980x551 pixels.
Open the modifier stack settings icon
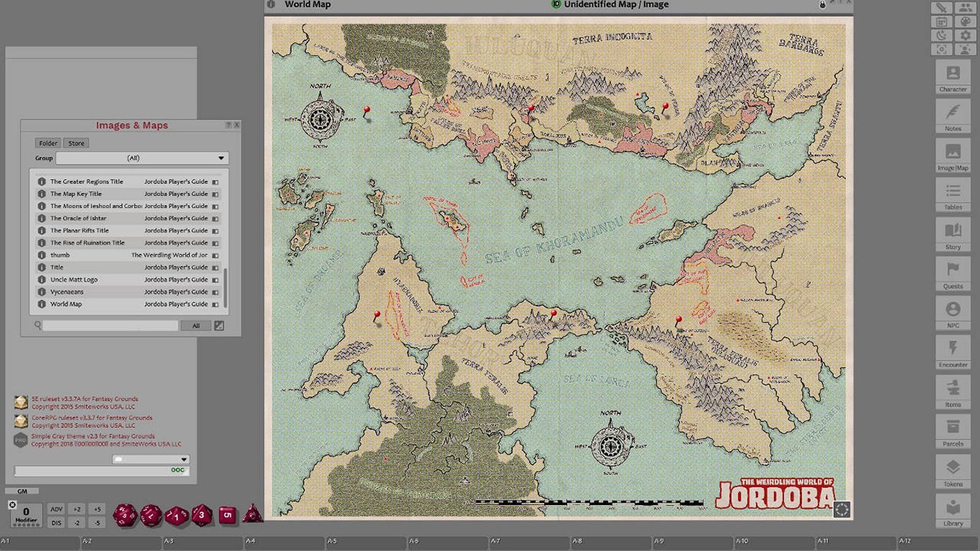[12, 504]
